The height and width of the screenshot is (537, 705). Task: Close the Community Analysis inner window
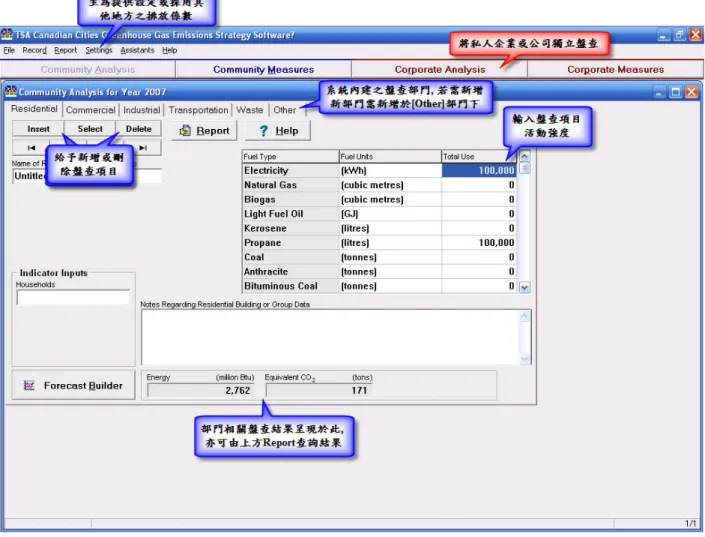(x=692, y=92)
